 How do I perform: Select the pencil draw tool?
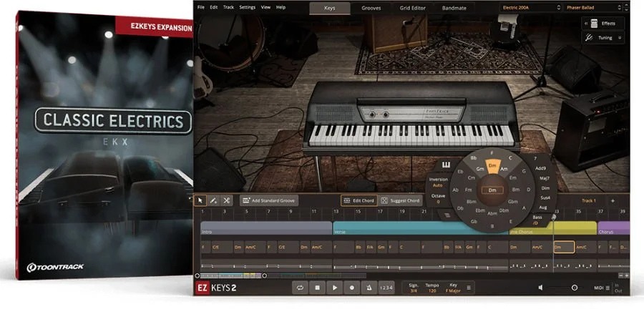tap(213, 201)
